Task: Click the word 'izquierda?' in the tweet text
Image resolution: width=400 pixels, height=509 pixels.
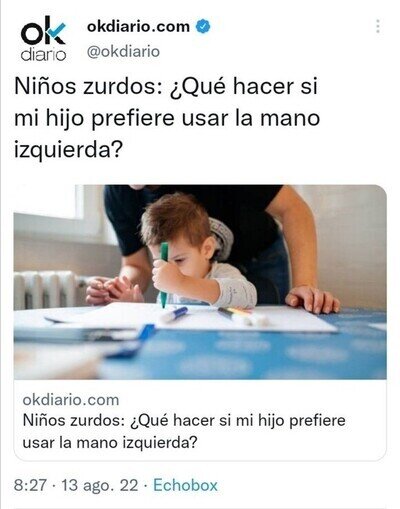Action: 69,150
